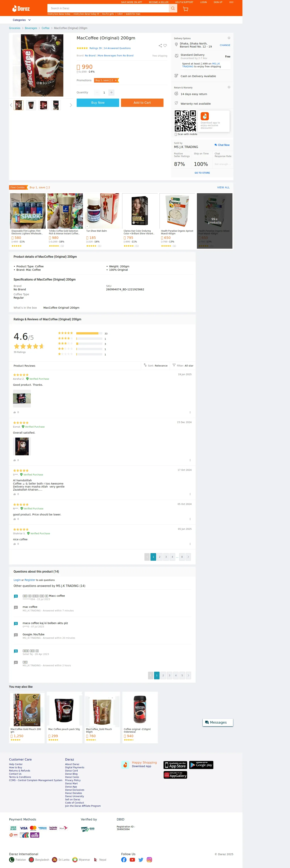Image resolution: width=290 pixels, height=868 pixels.
Task: Click in the Search in Daraz field
Action: 108,8
